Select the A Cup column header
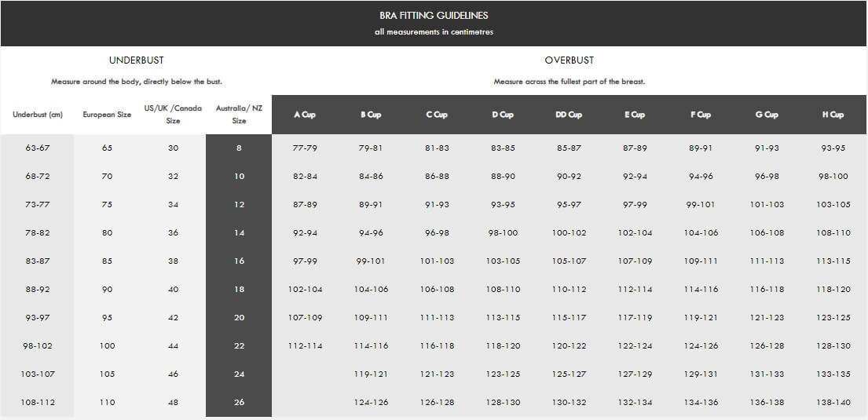The image size is (868, 420). pyautogui.click(x=305, y=115)
